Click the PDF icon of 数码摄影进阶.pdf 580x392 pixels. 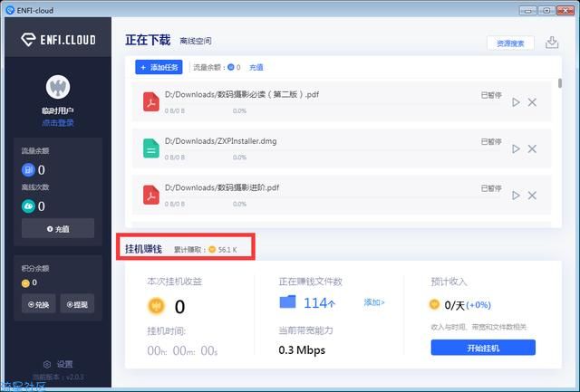tap(151, 195)
